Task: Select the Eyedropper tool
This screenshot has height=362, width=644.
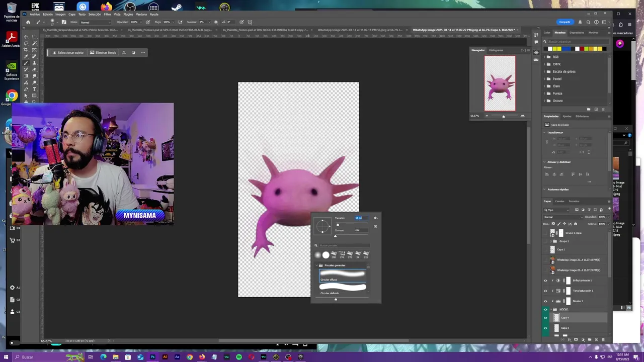Action: tap(26, 56)
